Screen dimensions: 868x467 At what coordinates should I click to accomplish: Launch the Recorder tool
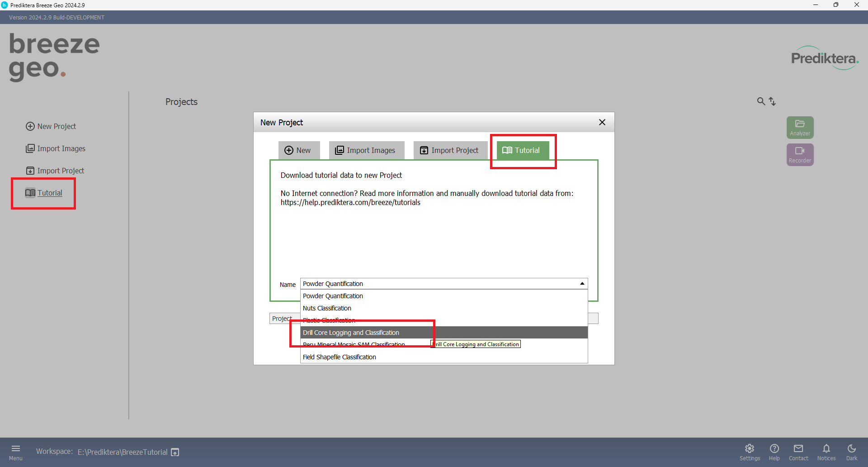click(800, 154)
